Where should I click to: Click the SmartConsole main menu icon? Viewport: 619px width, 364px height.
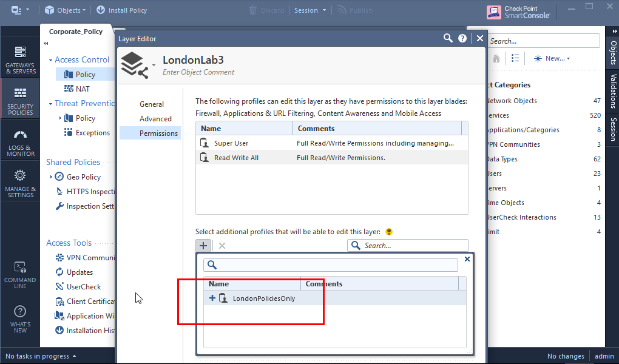tap(20, 10)
